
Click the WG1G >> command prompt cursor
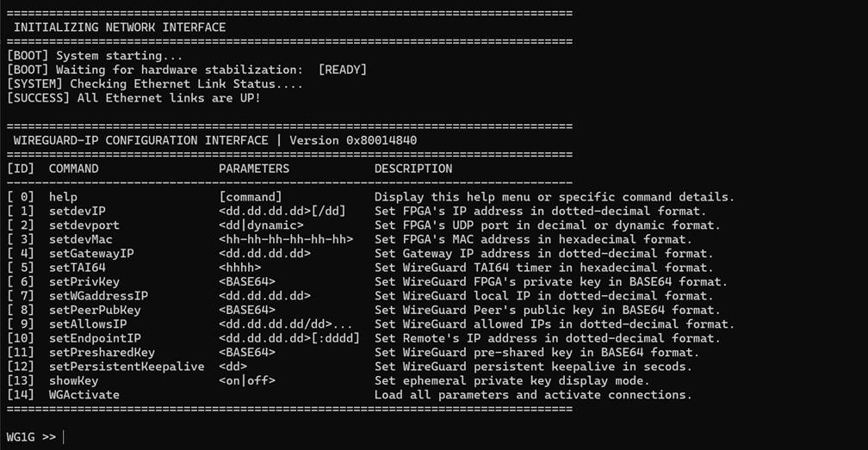click(64, 437)
